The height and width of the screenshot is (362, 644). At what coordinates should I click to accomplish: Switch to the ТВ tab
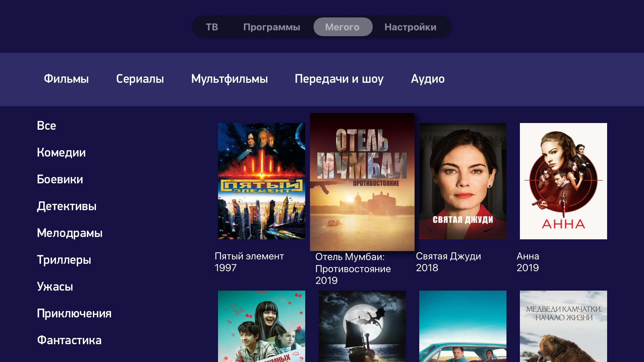[x=212, y=27]
